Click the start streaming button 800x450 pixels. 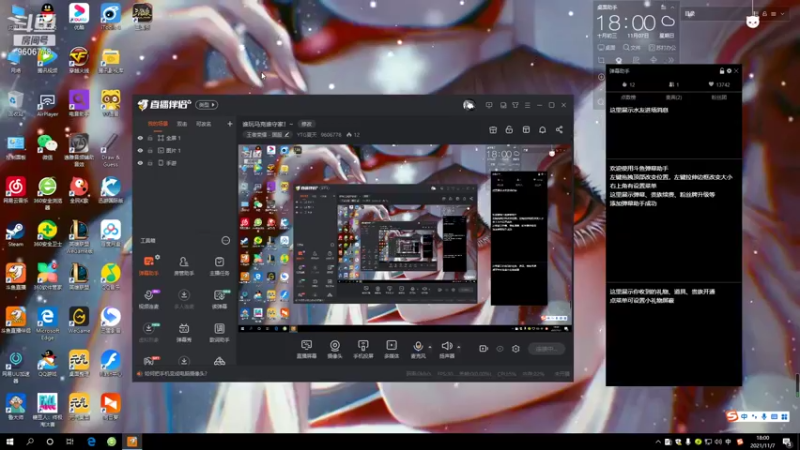[546, 349]
